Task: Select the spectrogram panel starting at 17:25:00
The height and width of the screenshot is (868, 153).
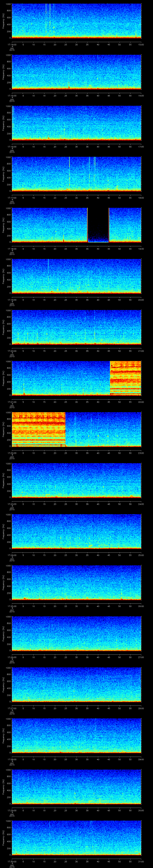Action: 76,582
